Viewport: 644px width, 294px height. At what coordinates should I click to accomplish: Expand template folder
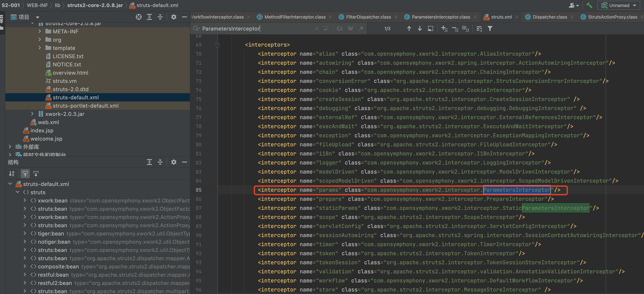pyautogui.click(x=40, y=48)
